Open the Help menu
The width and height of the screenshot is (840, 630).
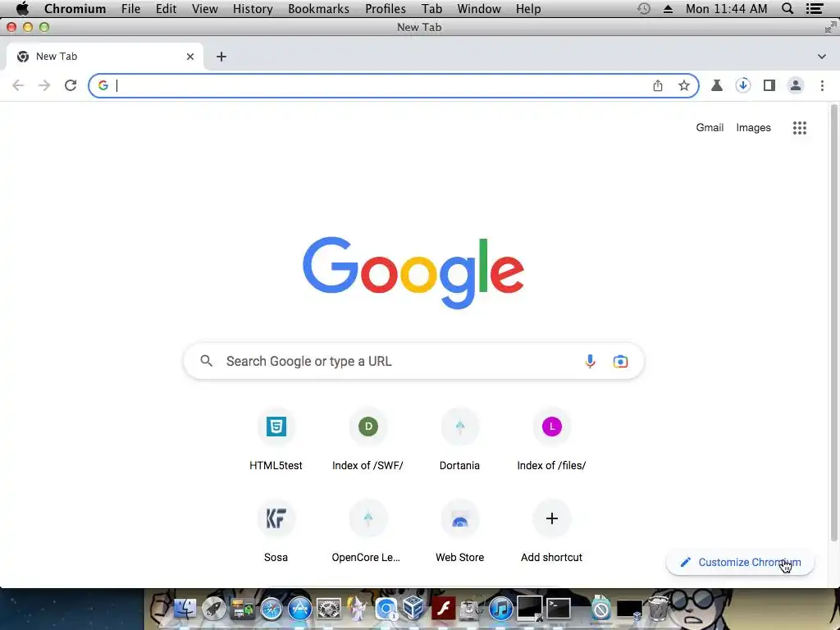pos(528,9)
